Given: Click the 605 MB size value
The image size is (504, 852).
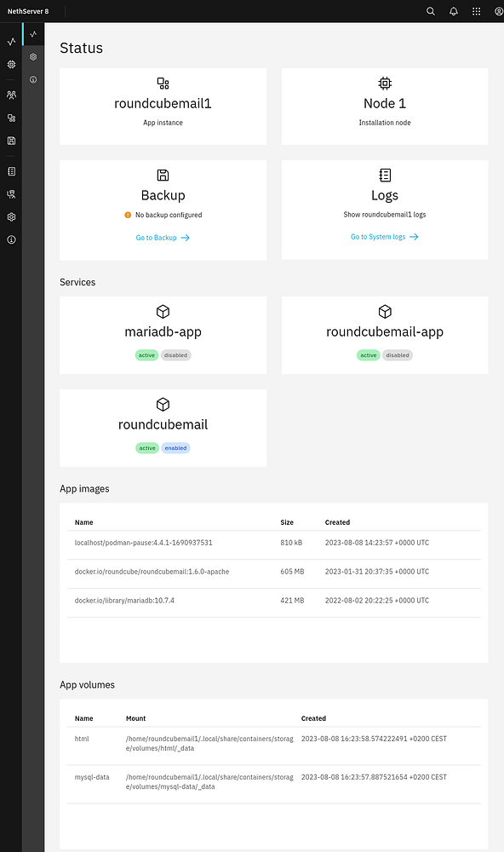Looking at the screenshot, I should point(292,572).
